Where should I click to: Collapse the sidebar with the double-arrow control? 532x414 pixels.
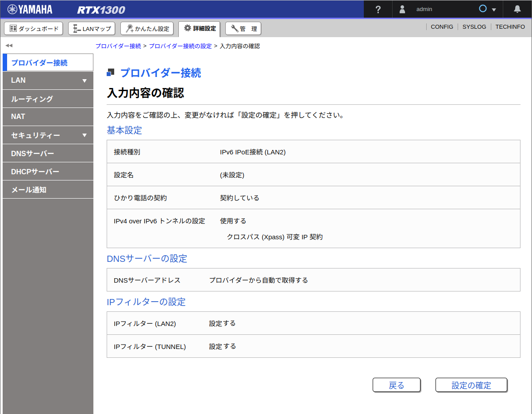[9, 45]
